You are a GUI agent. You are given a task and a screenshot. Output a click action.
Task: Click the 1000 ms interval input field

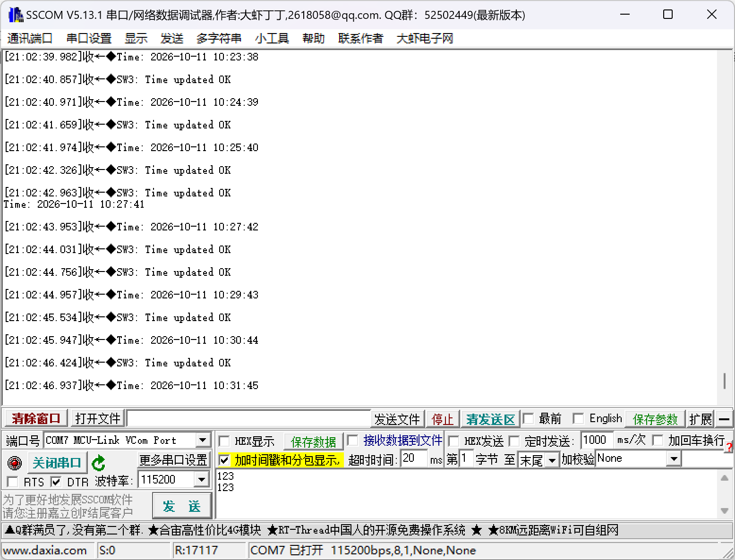tap(597, 440)
